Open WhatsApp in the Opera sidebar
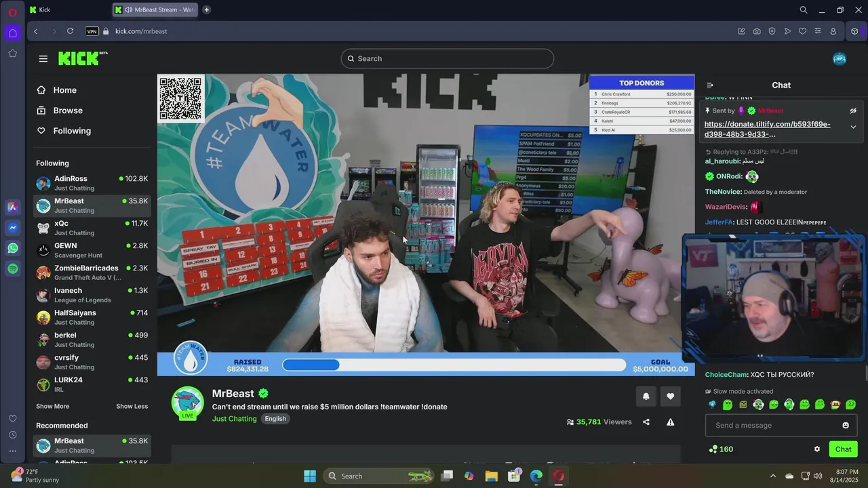Screen dimensions: 868x488 click(x=12, y=248)
